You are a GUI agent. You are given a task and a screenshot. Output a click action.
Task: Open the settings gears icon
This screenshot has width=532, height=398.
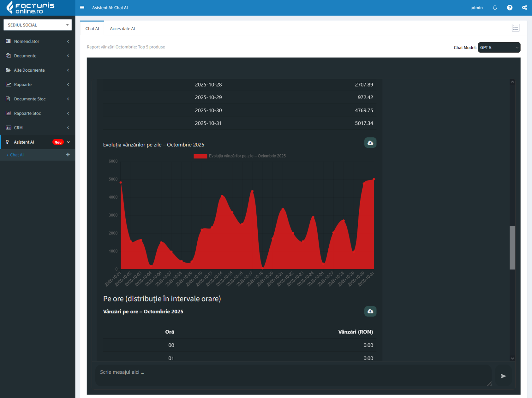pyautogui.click(x=524, y=8)
